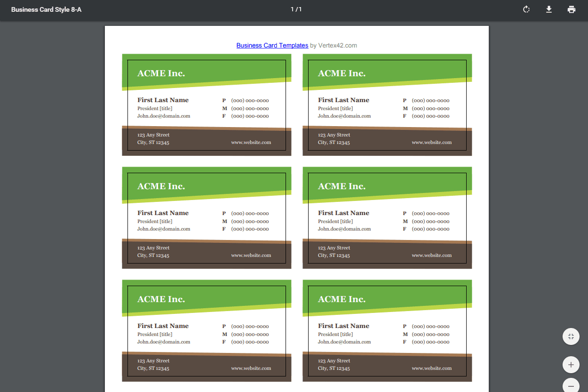
Task: Click 123 Any Street on the bottom-right card
Action: tap(334, 361)
